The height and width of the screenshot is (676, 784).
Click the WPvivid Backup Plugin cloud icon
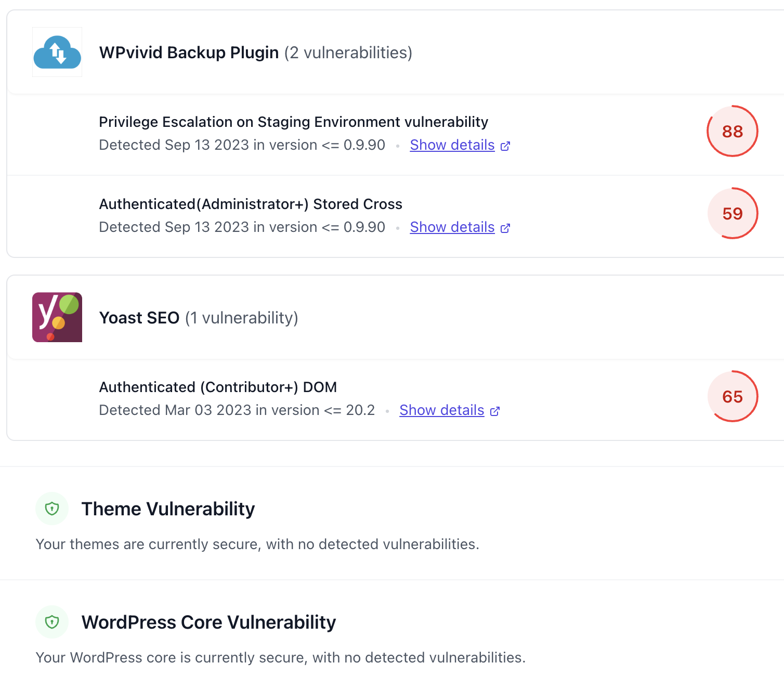click(x=57, y=52)
